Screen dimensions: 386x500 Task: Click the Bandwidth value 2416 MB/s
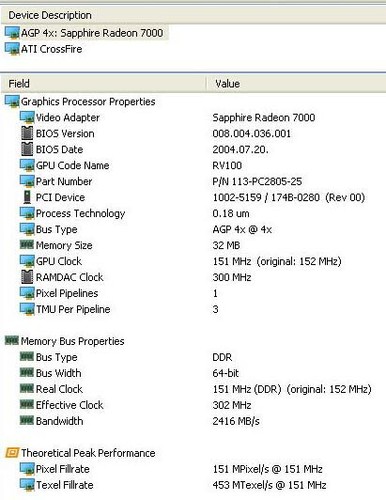[x=236, y=421]
